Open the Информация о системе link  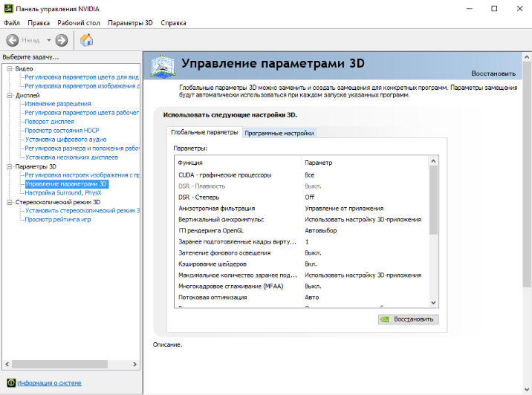49,383
